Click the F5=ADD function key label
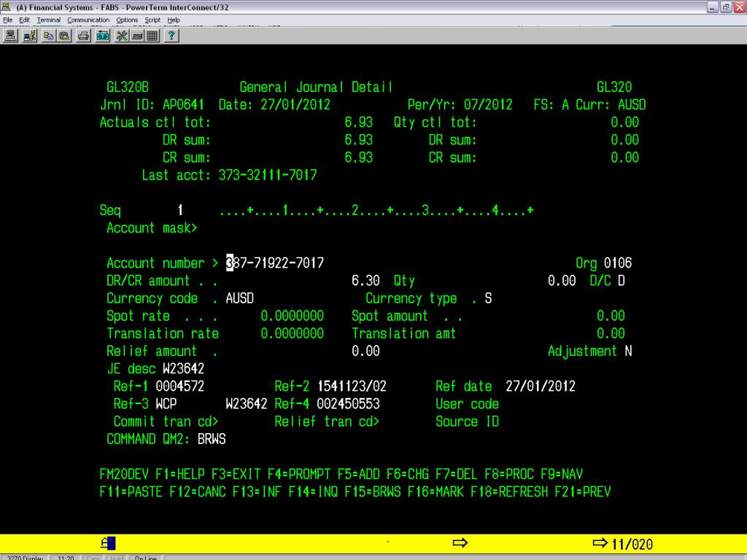747x560 pixels. click(x=359, y=474)
